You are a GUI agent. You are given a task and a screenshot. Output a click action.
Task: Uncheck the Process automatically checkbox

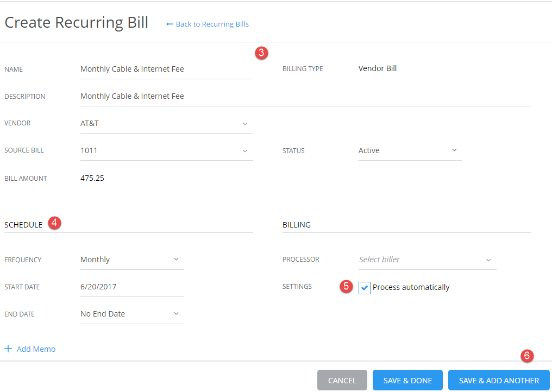pyautogui.click(x=365, y=288)
